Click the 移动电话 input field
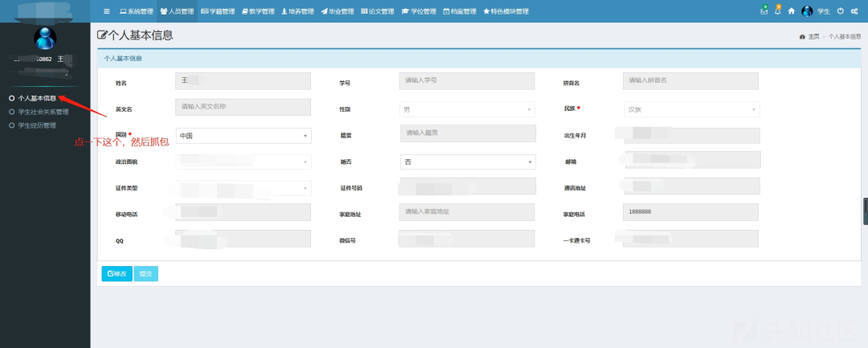The height and width of the screenshot is (348, 868). pos(243,212)
